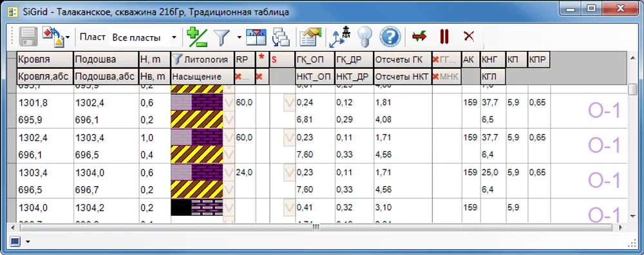This screenshot has height=255, width=644.
Task: Click the vertical scrollbar down arrow
Action: pyautogui.click(x=632, y=216)
